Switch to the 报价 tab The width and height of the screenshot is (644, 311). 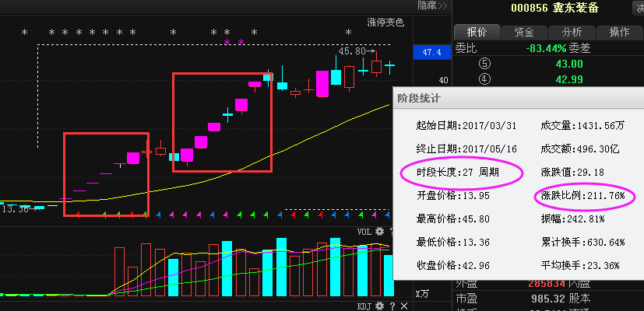pyautogui.click(x=477, y=32)
